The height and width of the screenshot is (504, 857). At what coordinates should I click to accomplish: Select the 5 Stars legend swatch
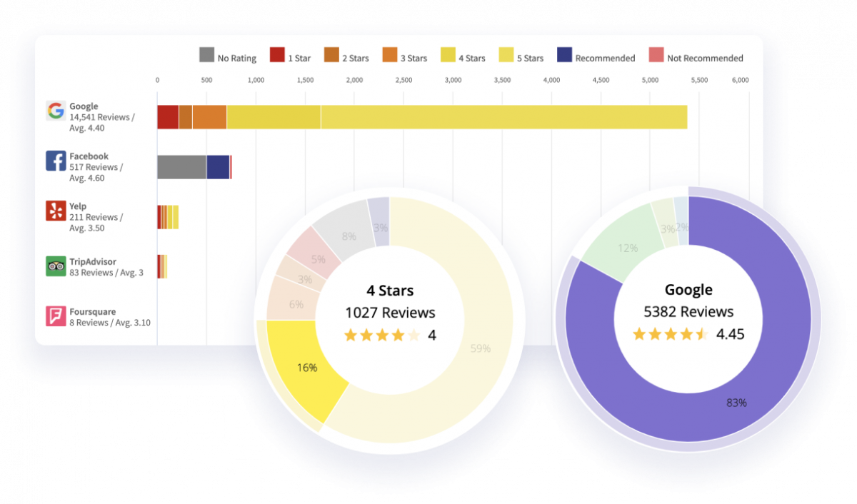point(506,55)
